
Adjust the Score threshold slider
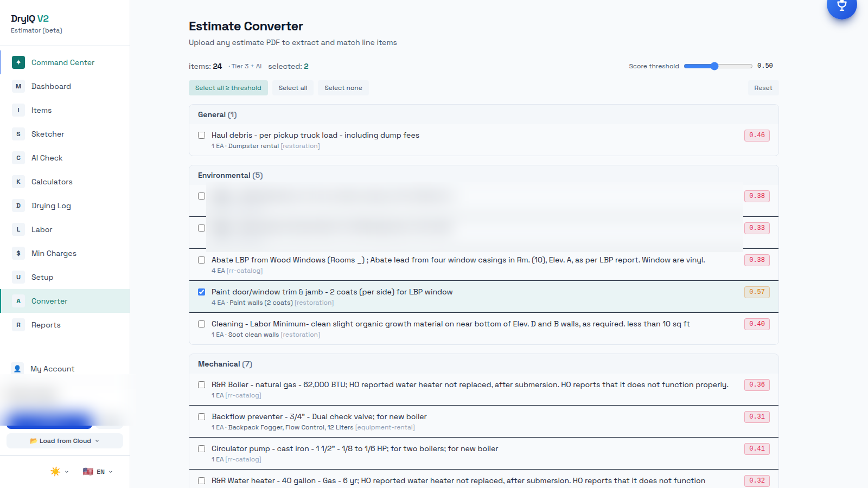click(x=718, y=66)
